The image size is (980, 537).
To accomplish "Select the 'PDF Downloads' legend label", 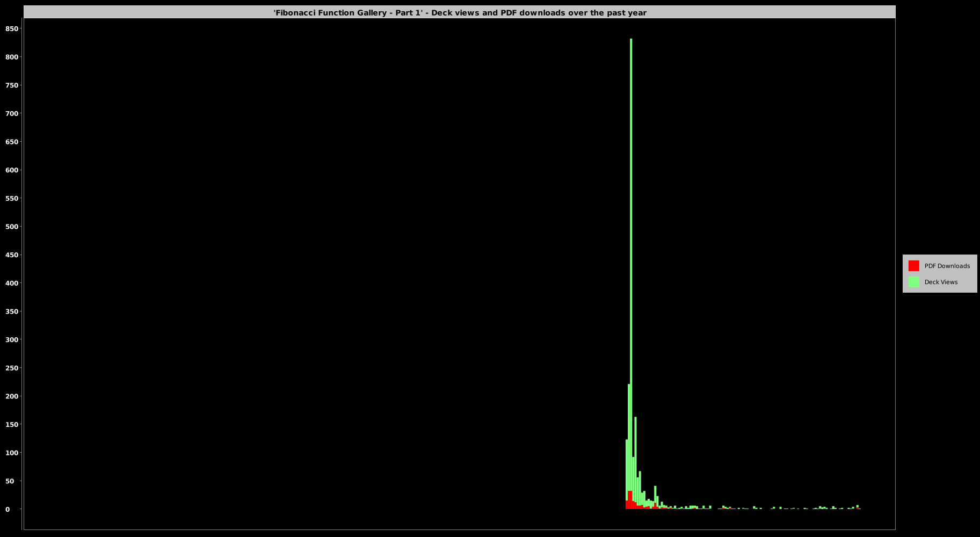I will click(947, 266).
